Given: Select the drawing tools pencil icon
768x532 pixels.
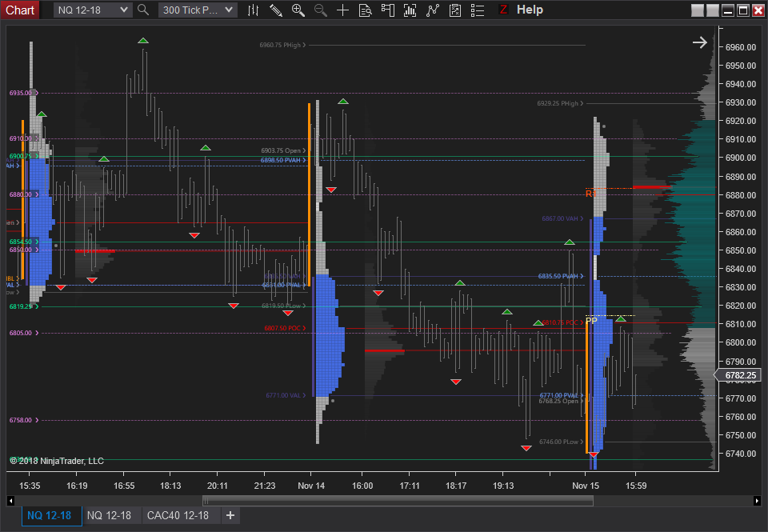Looking at the screenshot, I should tap(276, 10).
